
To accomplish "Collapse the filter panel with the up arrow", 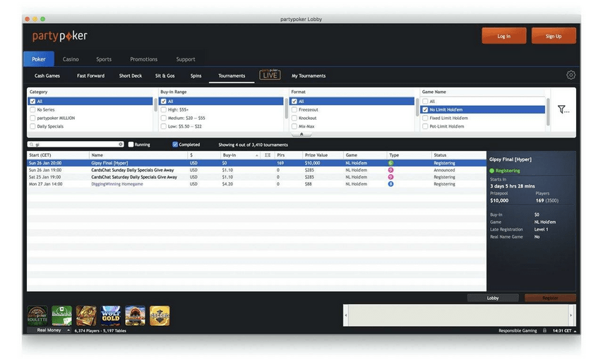I will (301, 134).
